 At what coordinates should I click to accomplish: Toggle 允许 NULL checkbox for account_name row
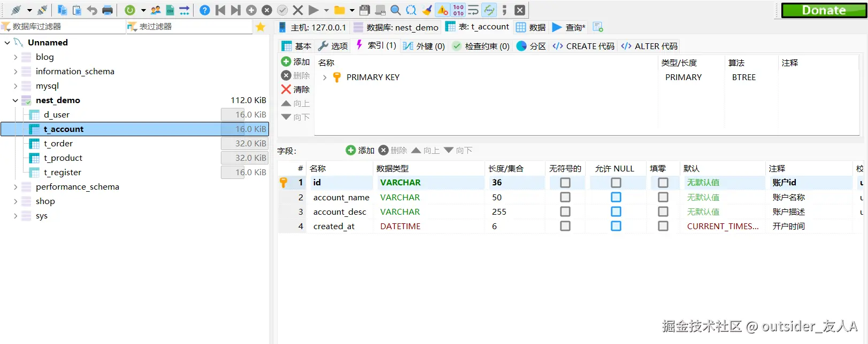[x=616, y=197]
